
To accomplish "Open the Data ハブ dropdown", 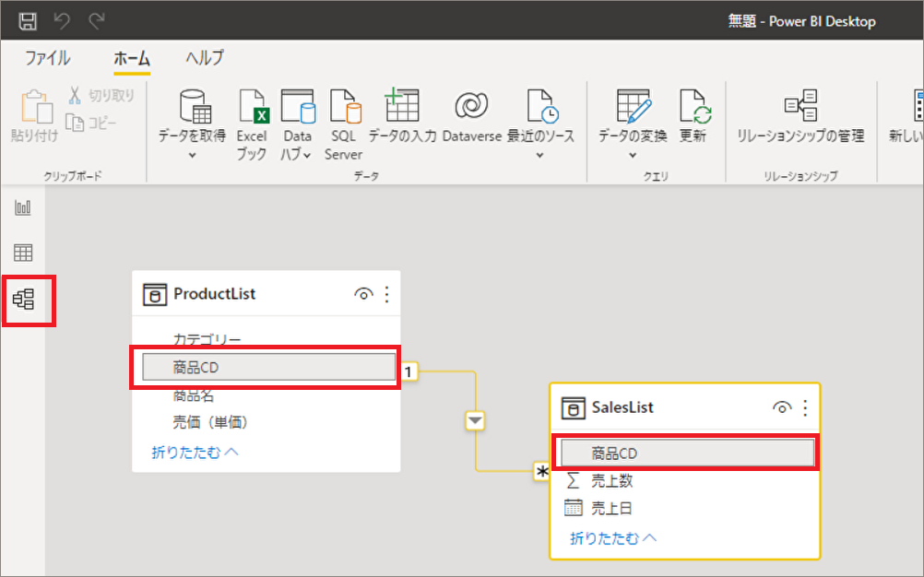I will (x=297, y=124).
